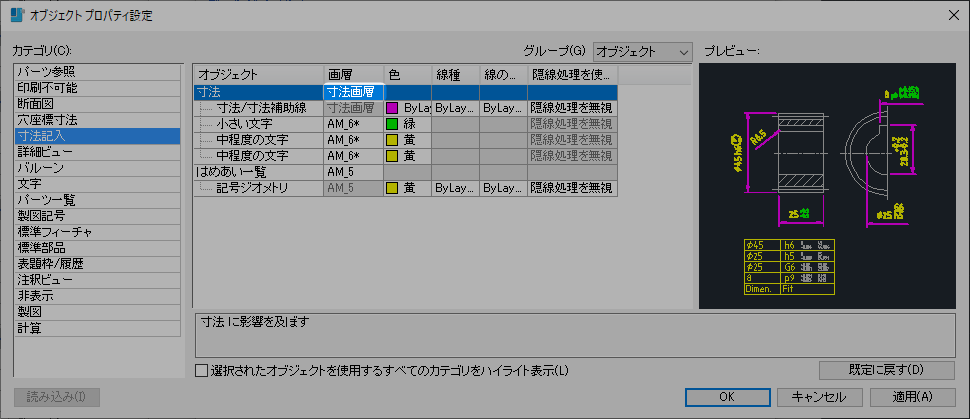Select the バルーン category
Screen dimensions: 970x419
point(98,168)
